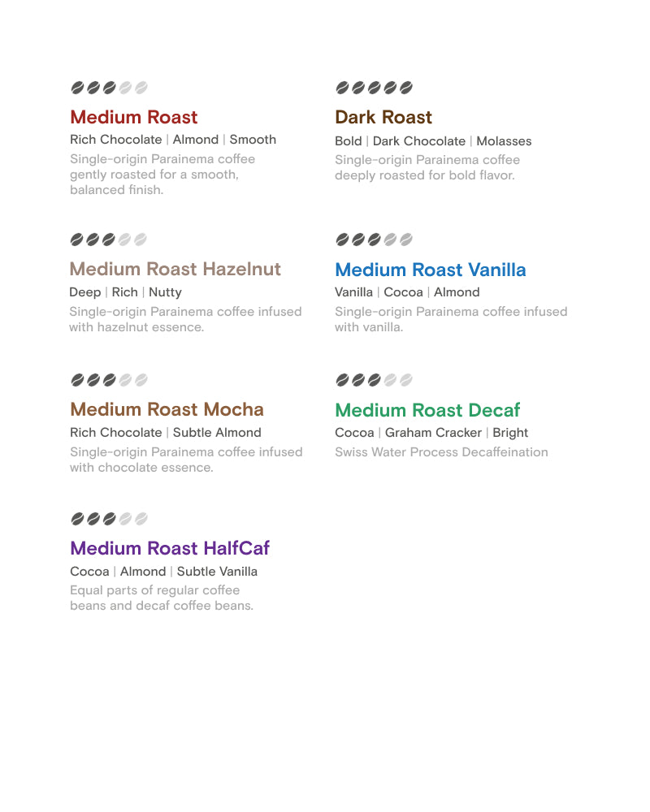Click the bean icons above Medium Roast Decaf
Image resolution: width=650 pixels, height=812 pixels.
tap(374, 380)
